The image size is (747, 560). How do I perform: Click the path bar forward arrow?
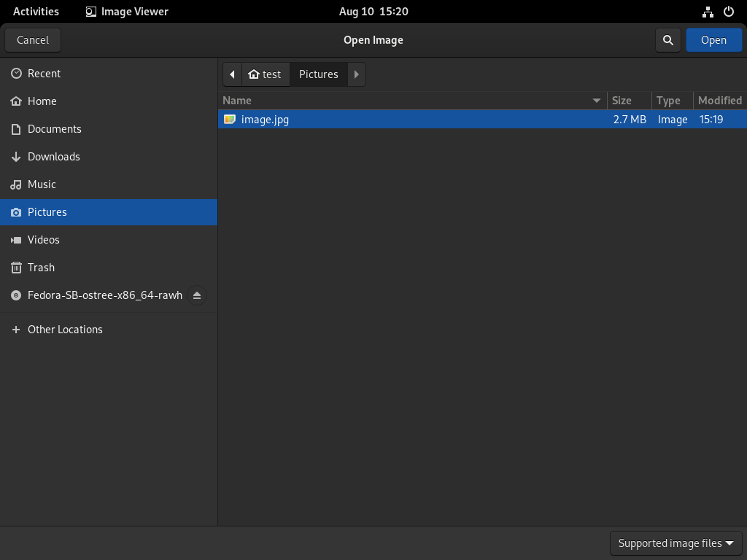pyautogui.click(x=356, y=74)
